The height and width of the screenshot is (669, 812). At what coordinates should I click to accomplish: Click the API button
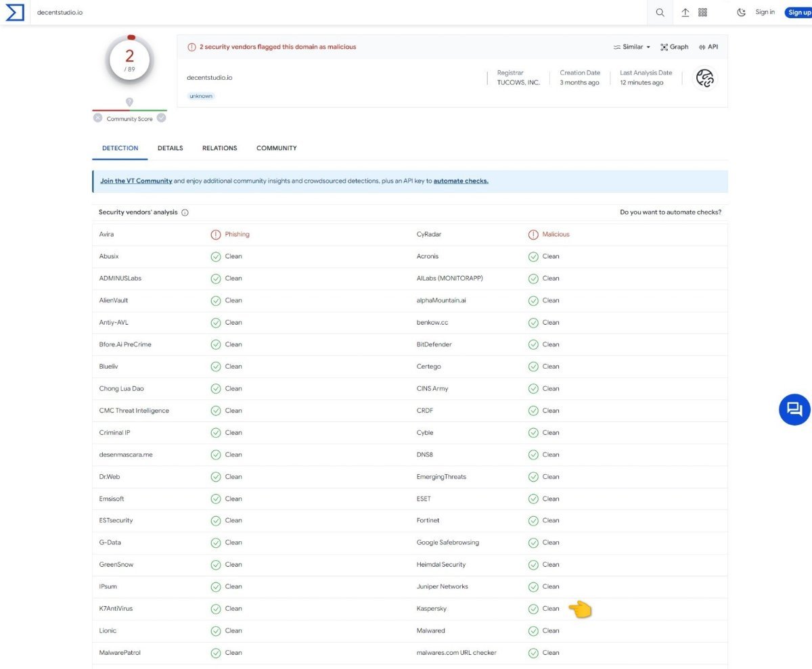tap(708, 47)
